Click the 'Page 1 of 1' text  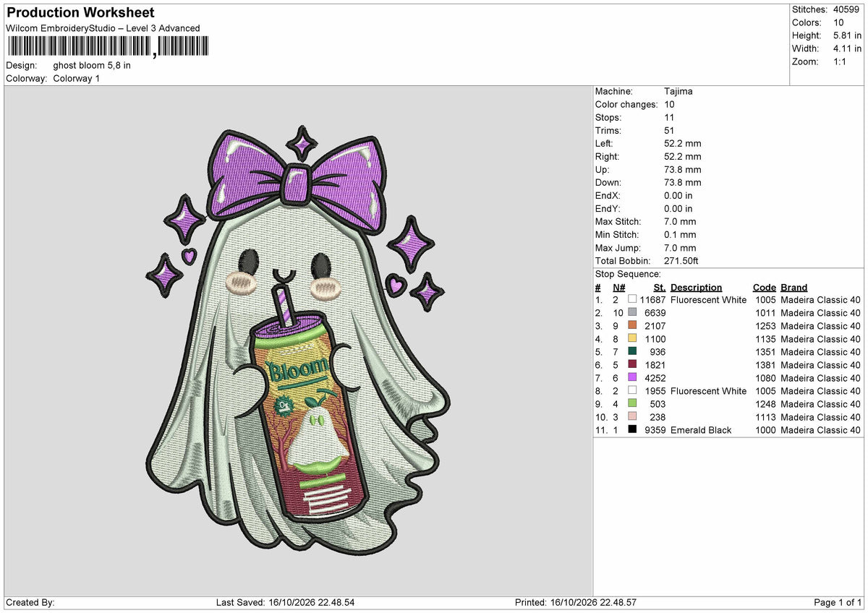pos(838,602)
